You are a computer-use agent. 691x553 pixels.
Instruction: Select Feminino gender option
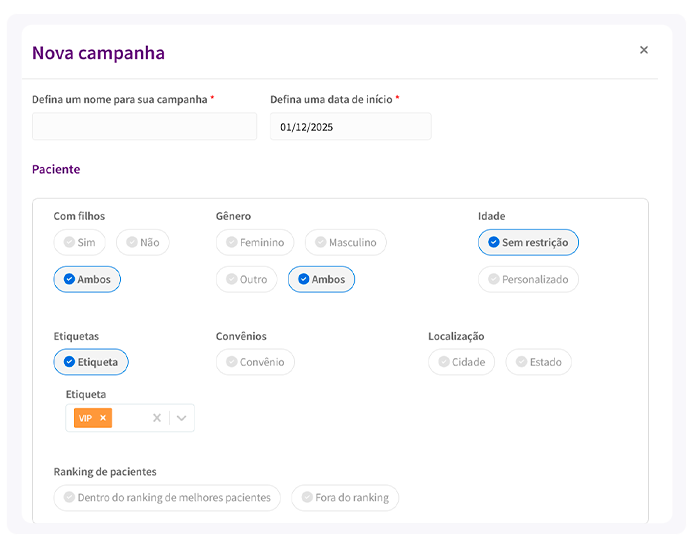tap(255, 242)
